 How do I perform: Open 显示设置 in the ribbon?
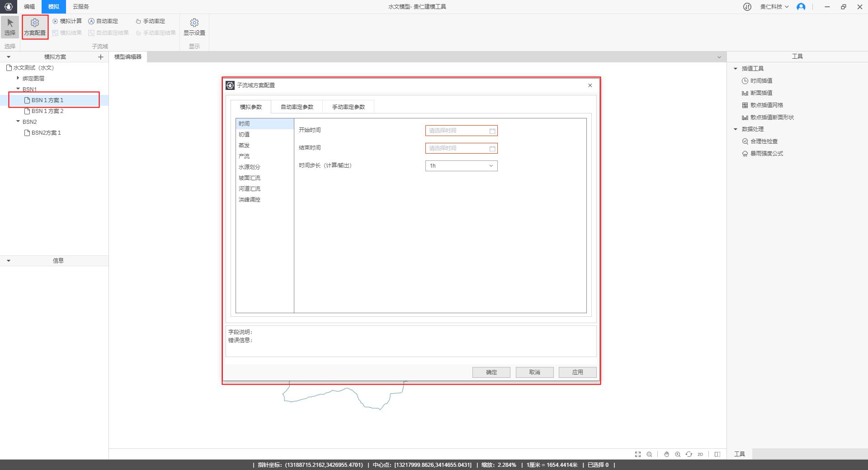[194, 27]
